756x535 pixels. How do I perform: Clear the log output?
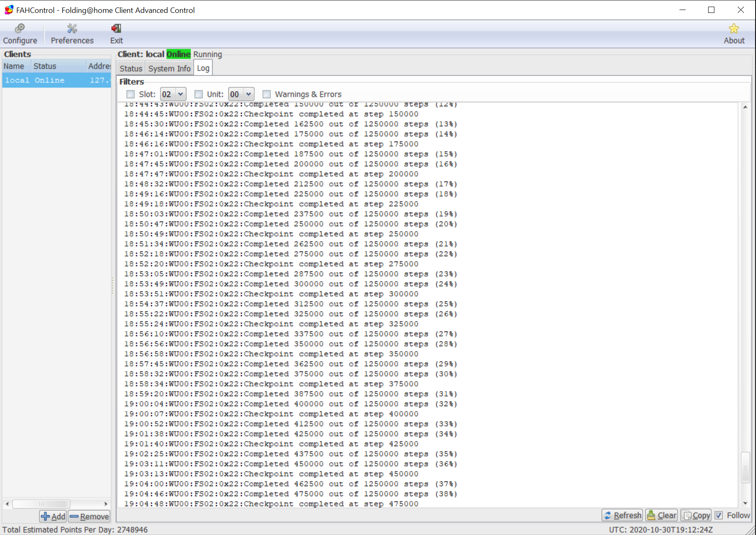point(662,515)
